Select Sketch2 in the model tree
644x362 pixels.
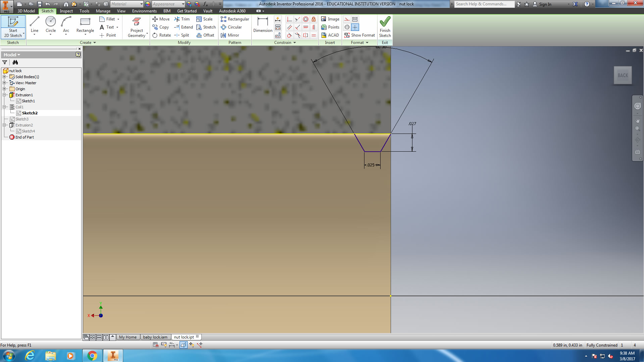pos(30,113)
